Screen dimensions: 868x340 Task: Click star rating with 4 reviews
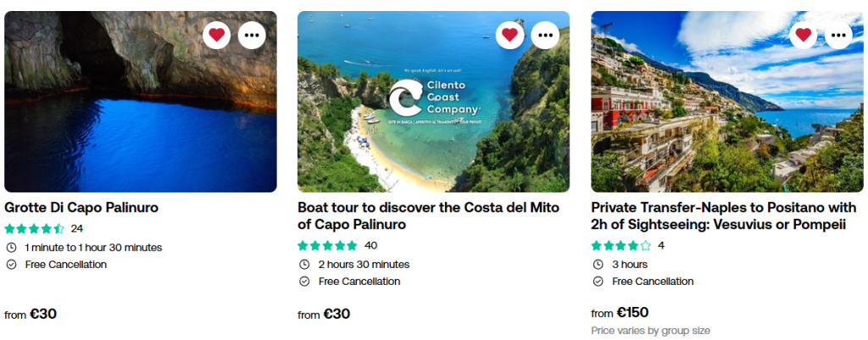point(621,245)
